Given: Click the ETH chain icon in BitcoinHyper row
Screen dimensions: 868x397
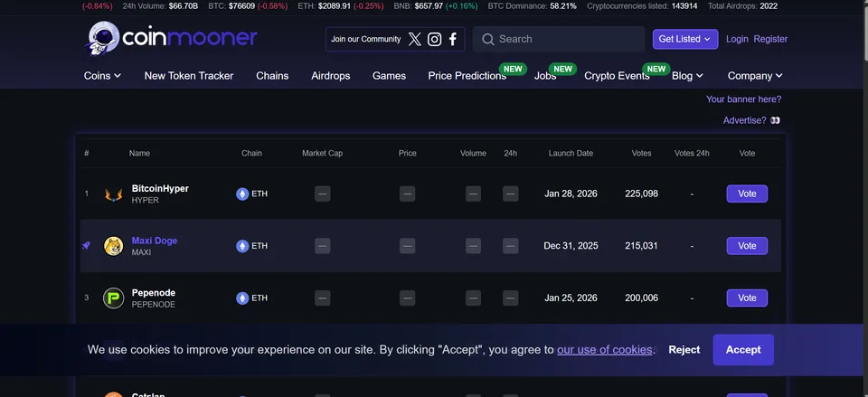Looking at the screenshot, I should click(x=242, y=194).
